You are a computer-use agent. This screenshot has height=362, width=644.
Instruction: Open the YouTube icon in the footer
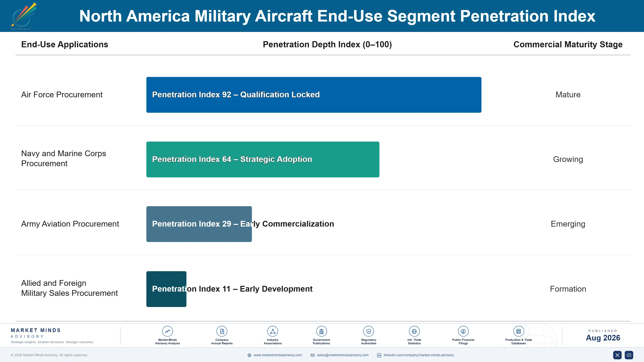(629, 355)
